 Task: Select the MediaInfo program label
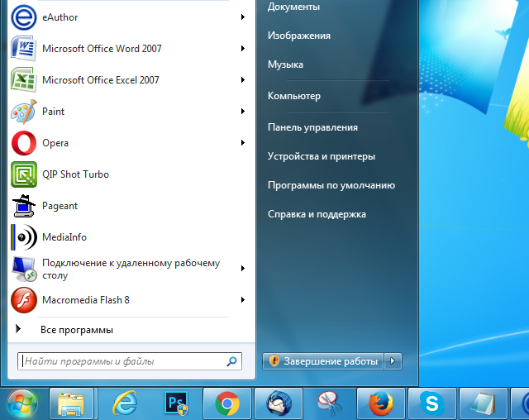pyautogui.click(x=64, y=237)
